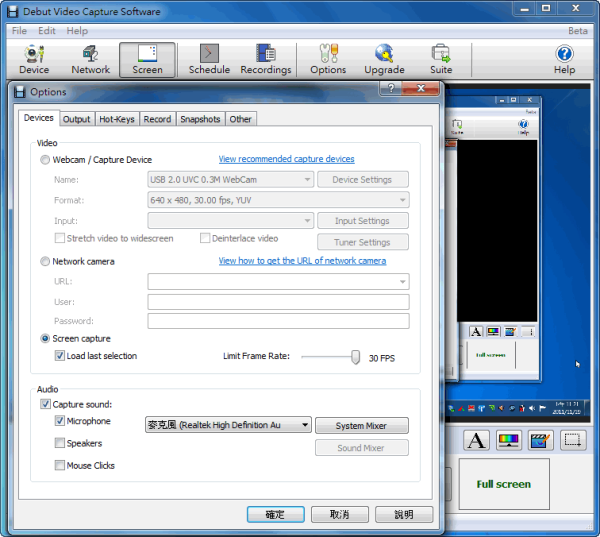Open the Help menu
Viewport: 600px width, 537px height.
click(77, 31)
